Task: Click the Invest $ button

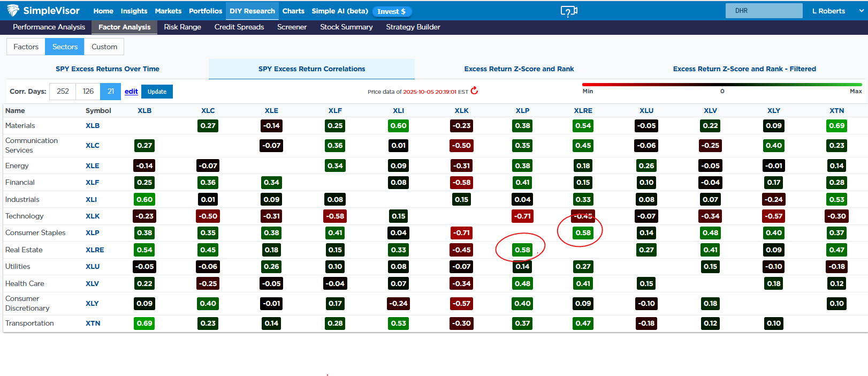Action: [x=392, y=11]
